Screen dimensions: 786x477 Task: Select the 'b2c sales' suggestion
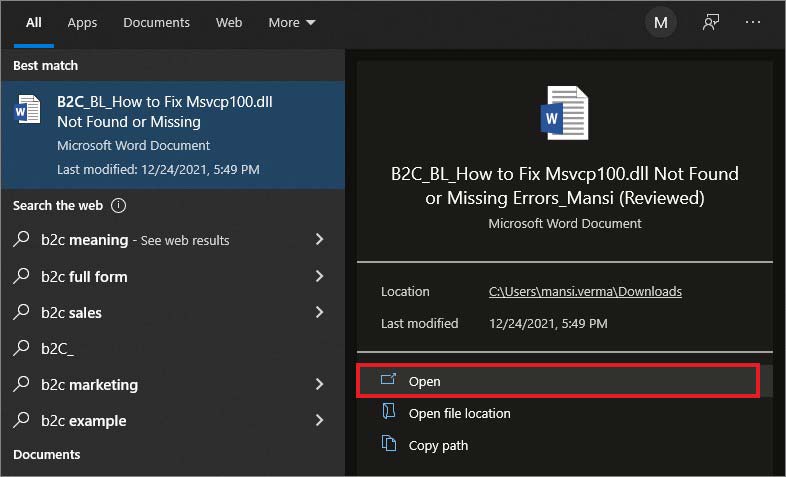pos(173,312)
